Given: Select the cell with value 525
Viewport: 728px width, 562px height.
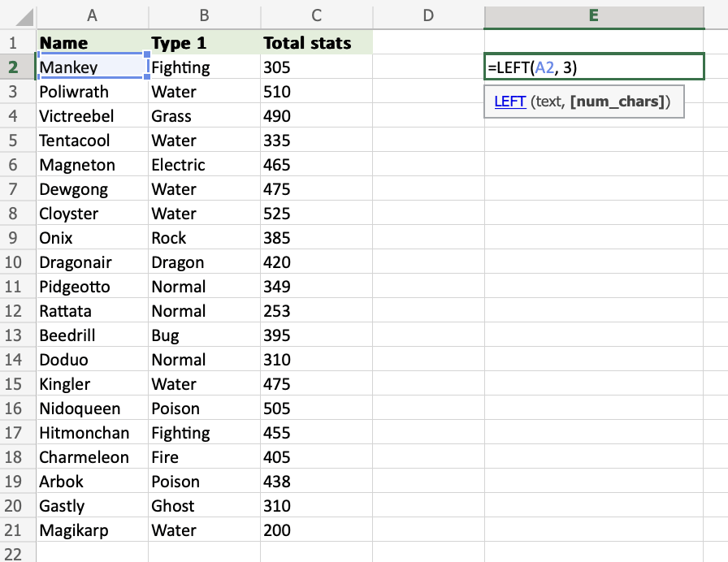Looking at the screenshot, I should coord(316,214).
